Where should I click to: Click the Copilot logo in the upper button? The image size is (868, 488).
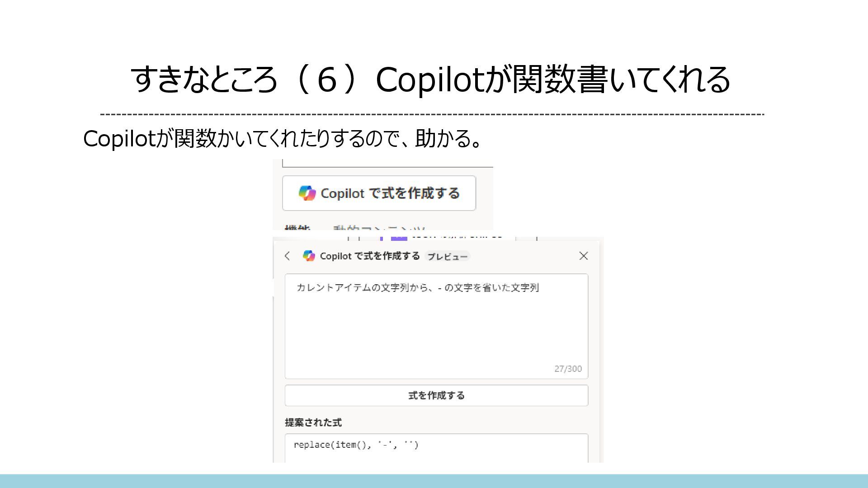(307, 193)
